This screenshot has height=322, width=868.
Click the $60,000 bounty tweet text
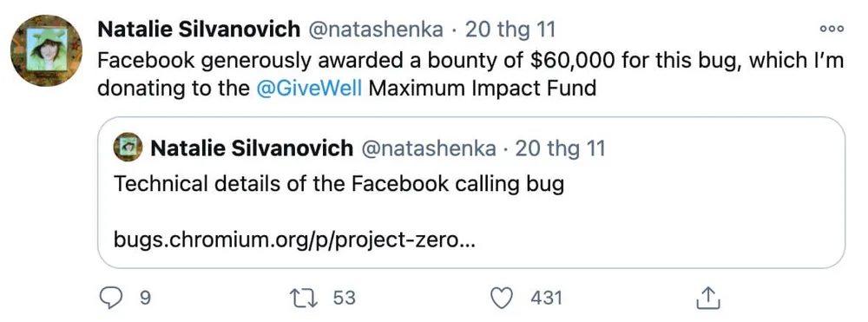[x=470, y=74]
